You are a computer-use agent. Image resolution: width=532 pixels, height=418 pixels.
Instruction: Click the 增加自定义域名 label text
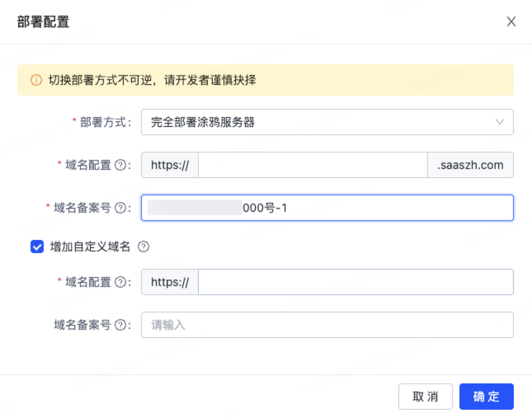pyautogui.click(x=90, y=247)
